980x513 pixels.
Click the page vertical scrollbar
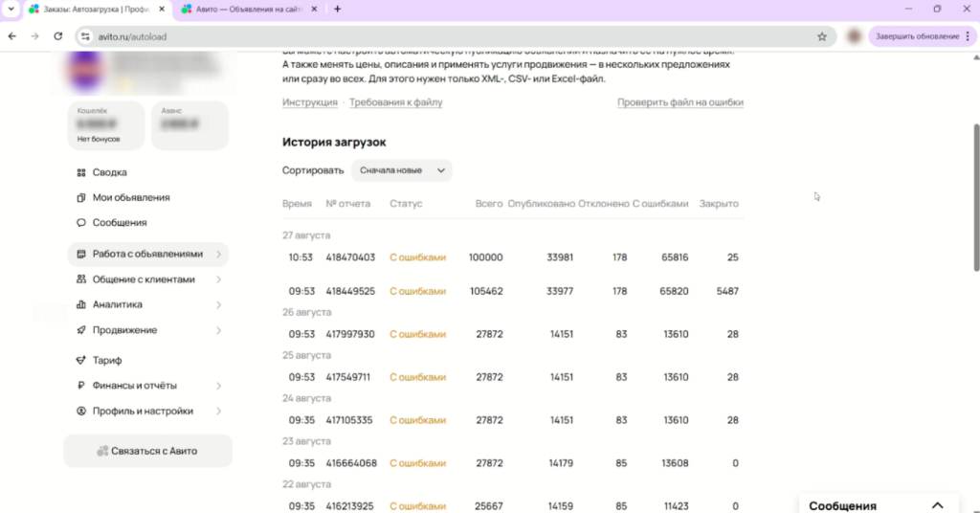(975, 191)
